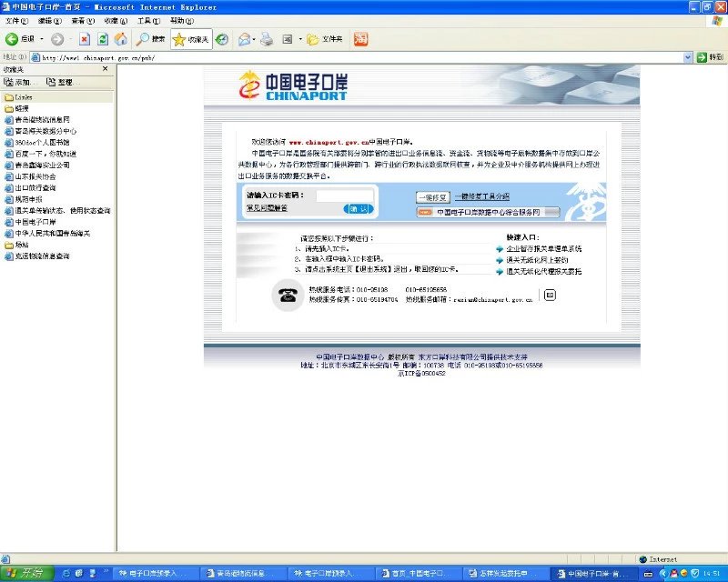Open the 工具 menu
Screen dimensions: 728x582
click(148, 21)
